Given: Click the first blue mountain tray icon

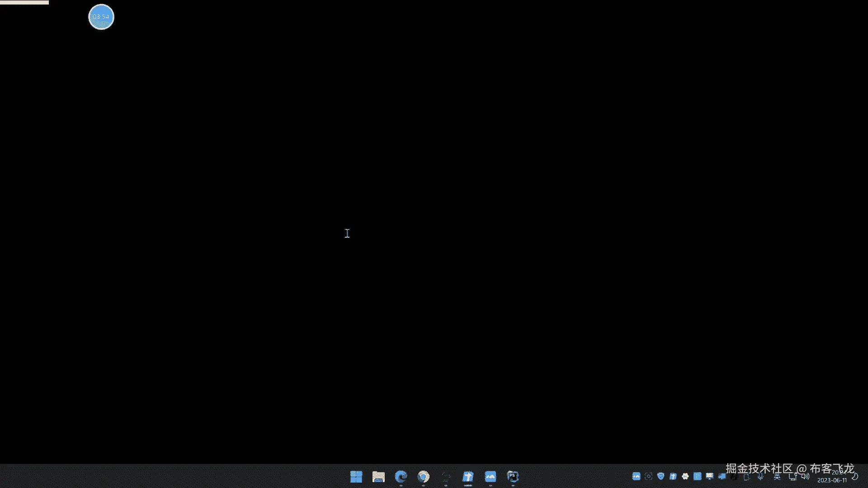Looking at the screenshot, I should pyautogui.click(x=636, y=476).
